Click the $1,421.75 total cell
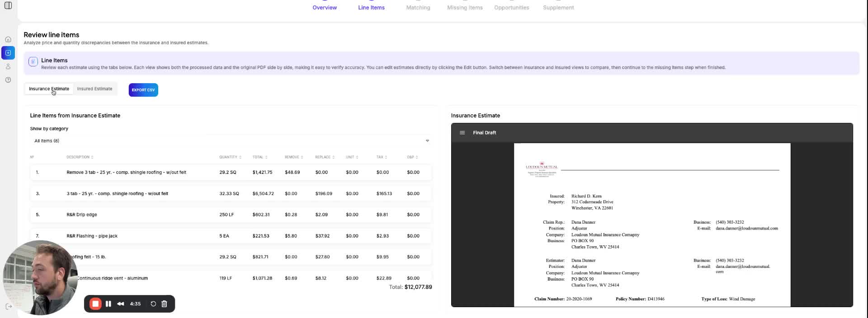 pyautogui.click(x=262, y=173)
